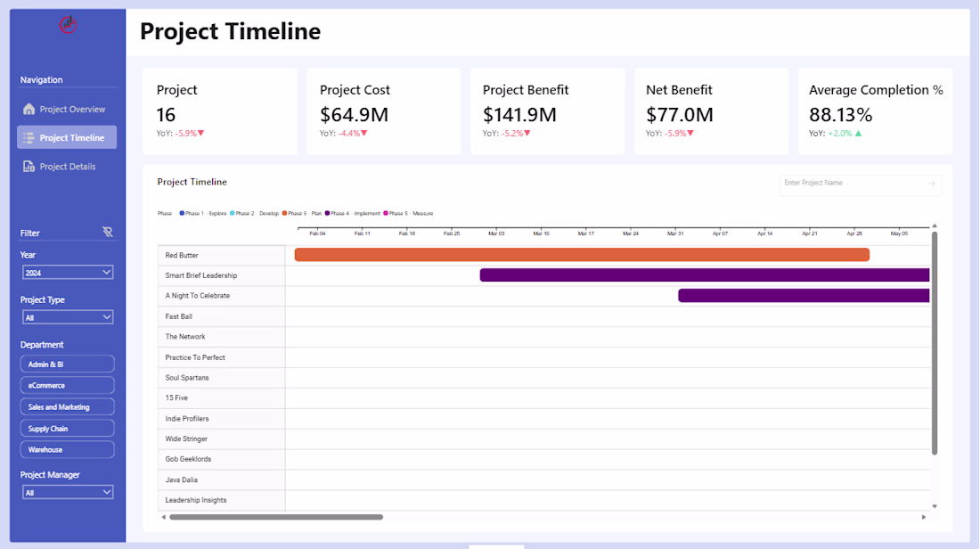Click the scroll-right arrow on horizontal scrollbar

pos(924,517)
